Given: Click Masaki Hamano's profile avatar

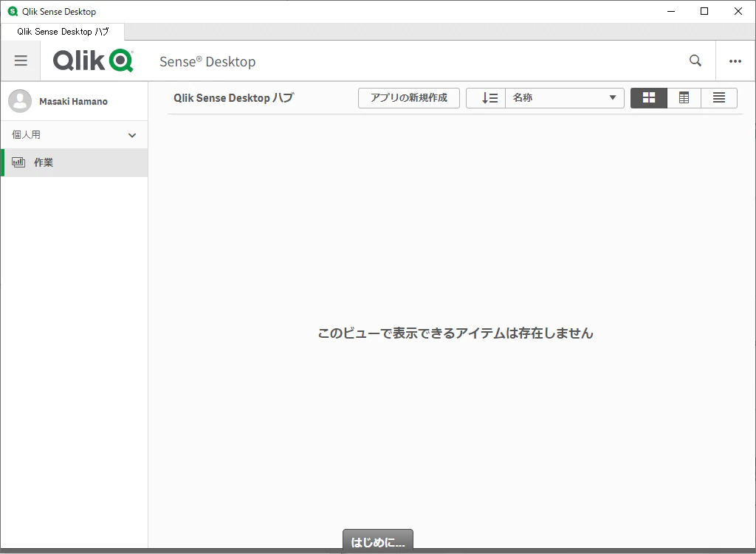Looking at the screenshot, I should coord(20,101).
